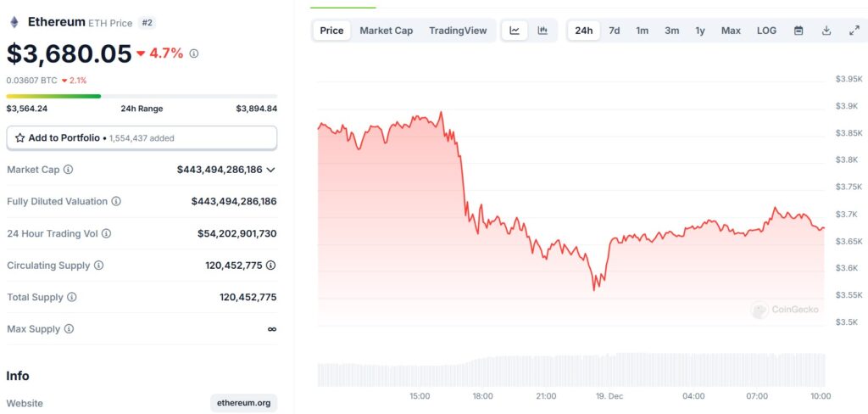Toggle the LOG scale option
Screen dimensions: 868x414
pos(766,31)
